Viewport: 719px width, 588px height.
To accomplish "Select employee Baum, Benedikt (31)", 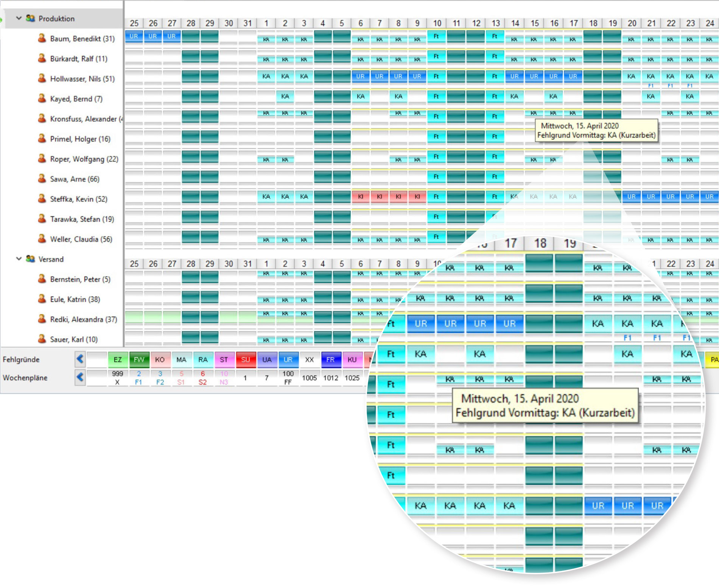I will (x=82, y=39).
